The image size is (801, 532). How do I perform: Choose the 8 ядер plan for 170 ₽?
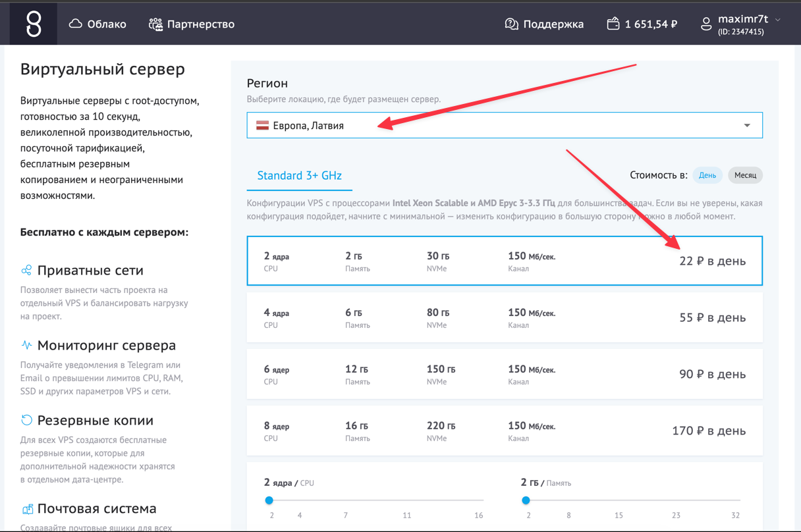(505, 431)
